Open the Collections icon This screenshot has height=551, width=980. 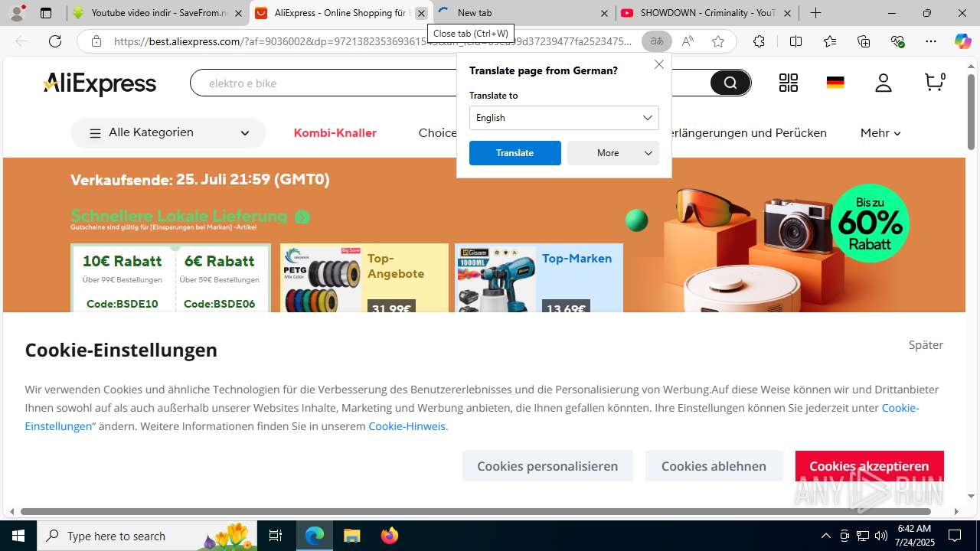pyautogui.click(x=864, y=41)
